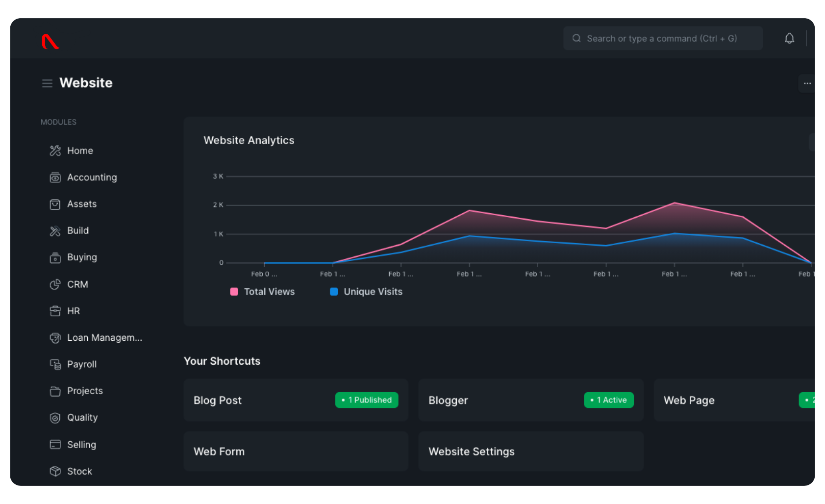
Task: Click the CRM pie chart icon
Action: coord(55,284)
